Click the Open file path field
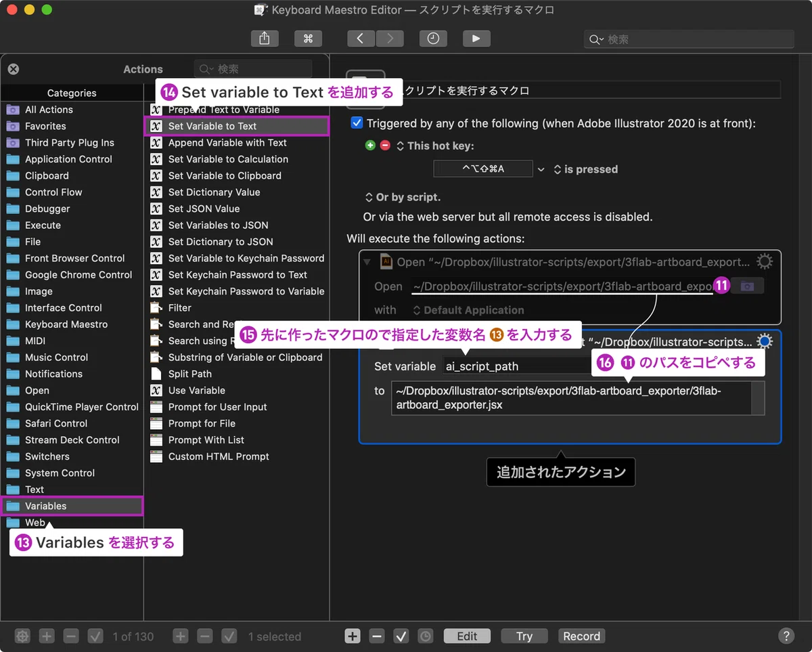This screenshot has height=652, width=812. (562, 286)
